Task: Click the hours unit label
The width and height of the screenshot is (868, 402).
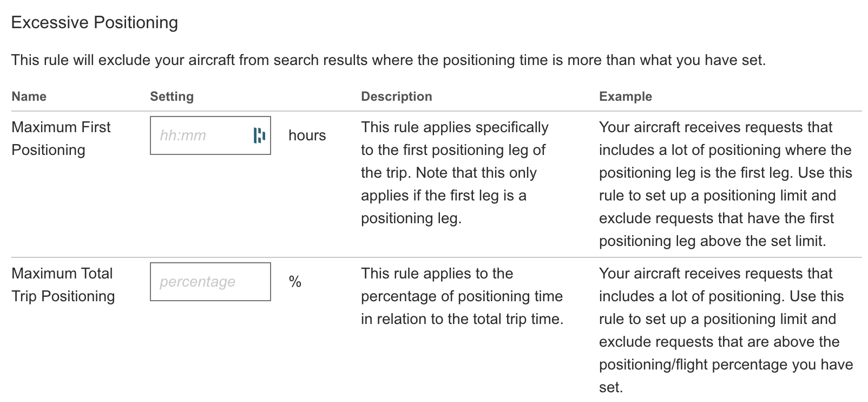Action: pos(307,135)
